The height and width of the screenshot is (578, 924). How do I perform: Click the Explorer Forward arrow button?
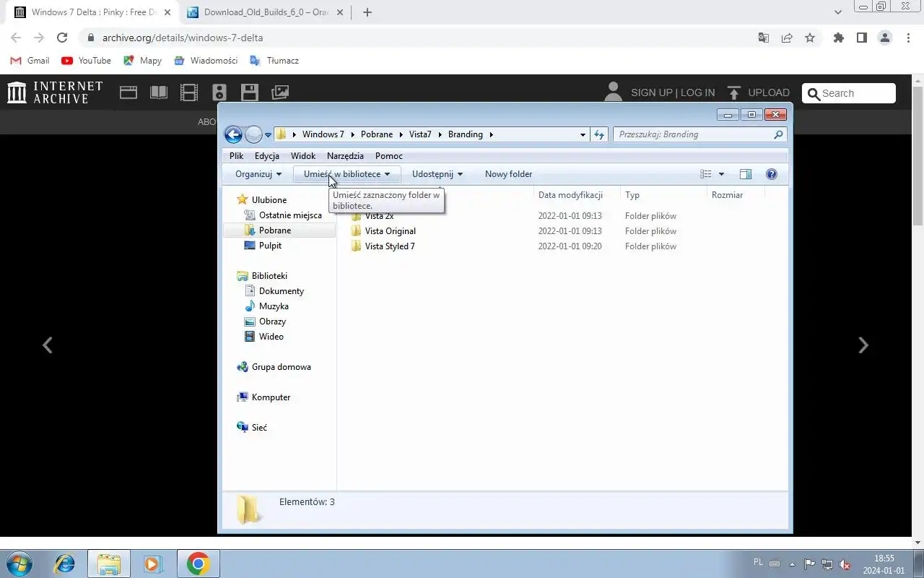coord(253,134)
